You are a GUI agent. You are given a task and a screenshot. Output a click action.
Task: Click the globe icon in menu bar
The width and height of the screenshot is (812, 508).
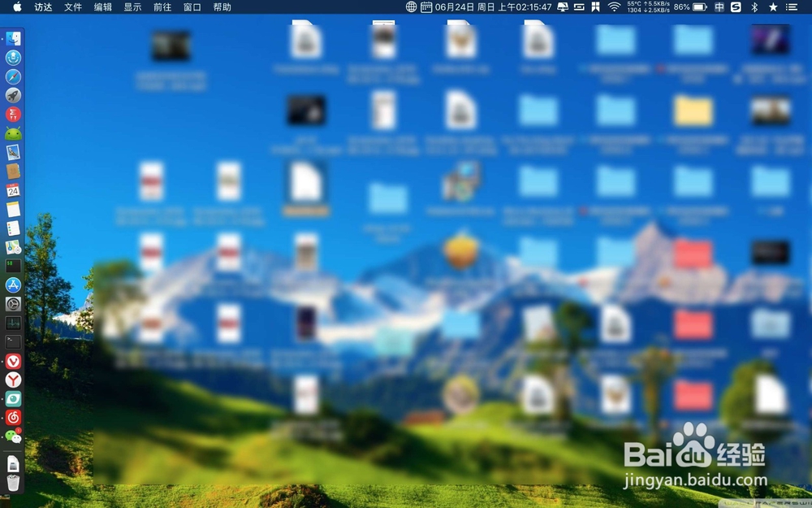pyautogui.click(x=411, y=7)
